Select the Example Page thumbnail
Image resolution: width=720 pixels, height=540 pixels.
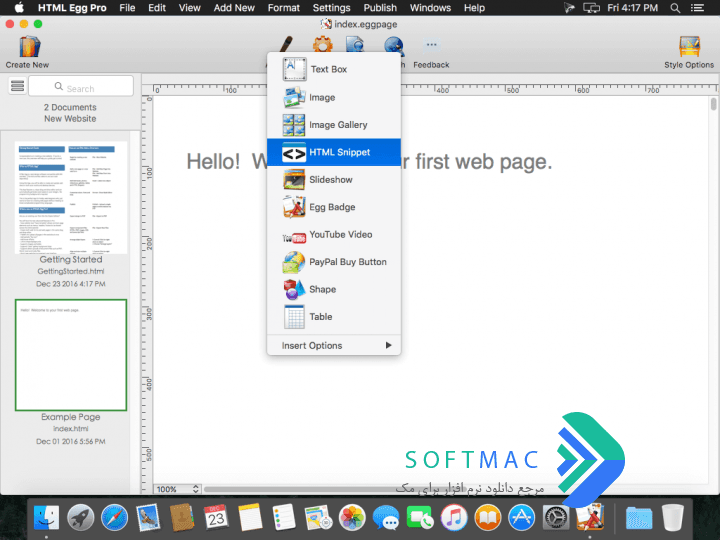pyautogui.click(x=71, y=355)
